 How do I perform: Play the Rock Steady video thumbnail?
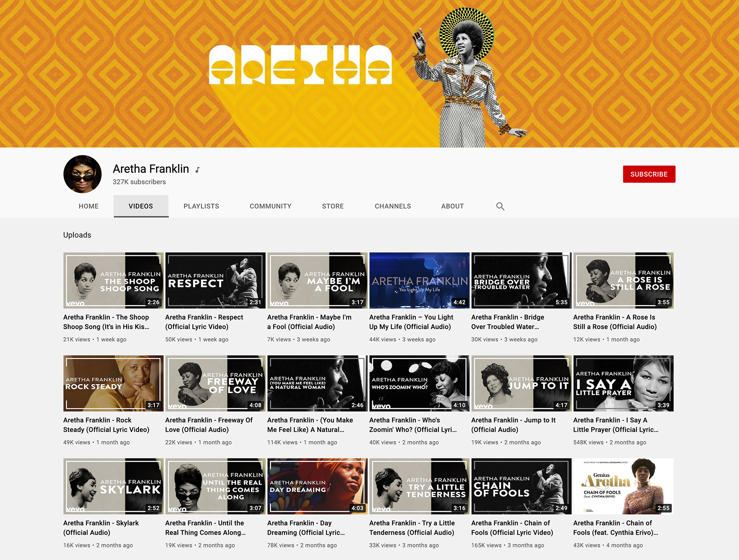(x=113, y=383)
